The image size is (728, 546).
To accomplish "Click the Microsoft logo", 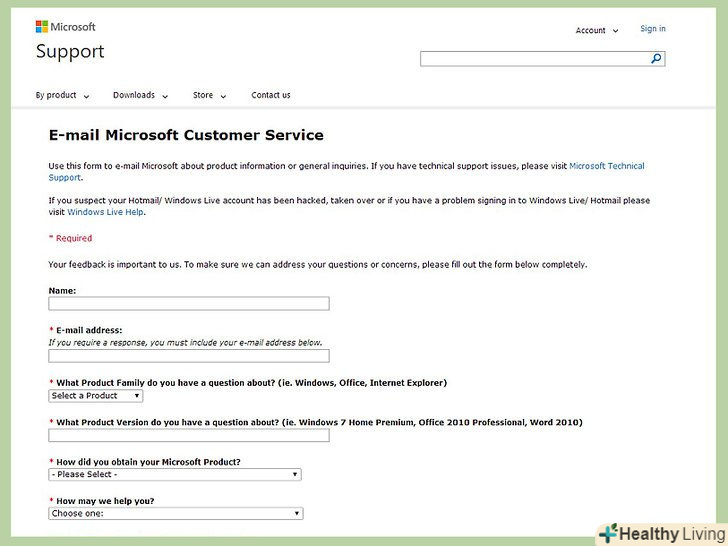I will pos(66,27).
